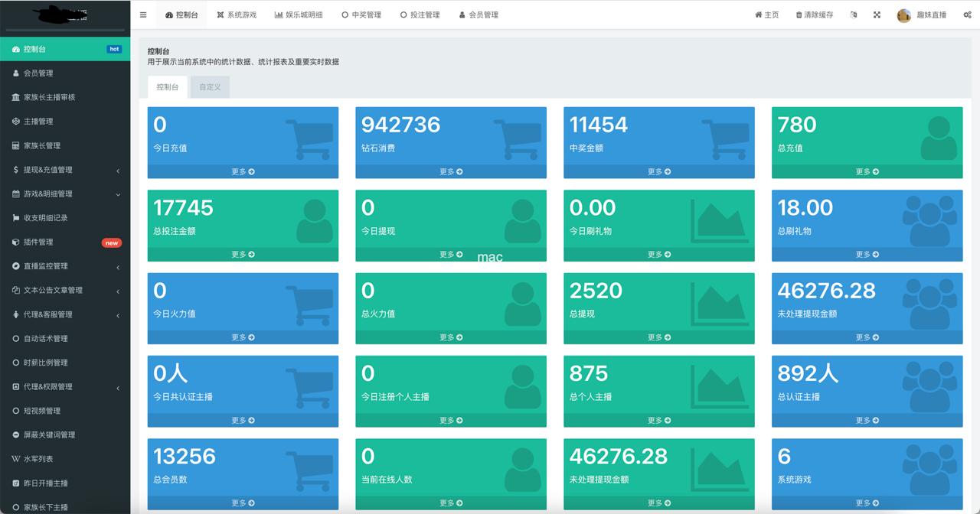Click the flag icon for 收支明细记录
This screenshot has height=514, width=980.
coord(16,218)
